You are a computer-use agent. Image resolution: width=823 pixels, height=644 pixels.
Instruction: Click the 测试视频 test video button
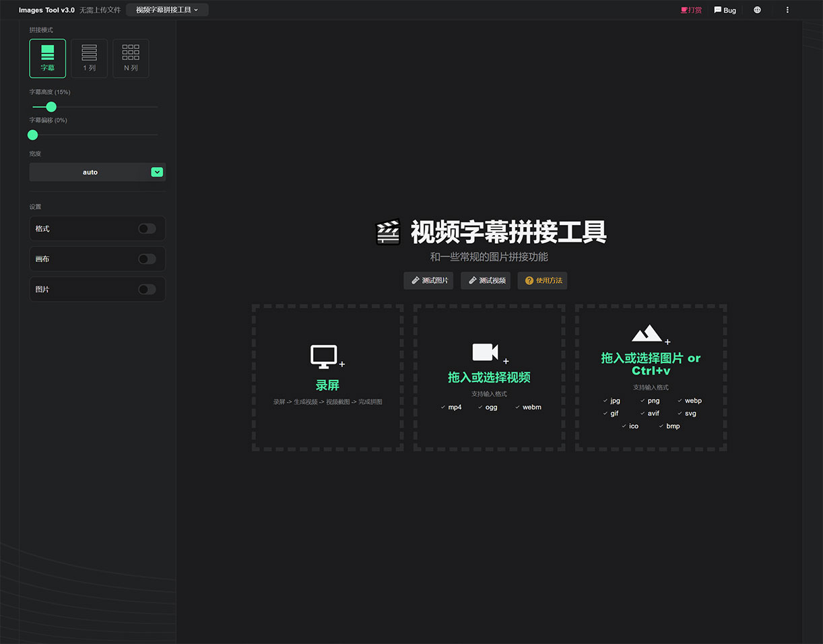tap(486, 281)
